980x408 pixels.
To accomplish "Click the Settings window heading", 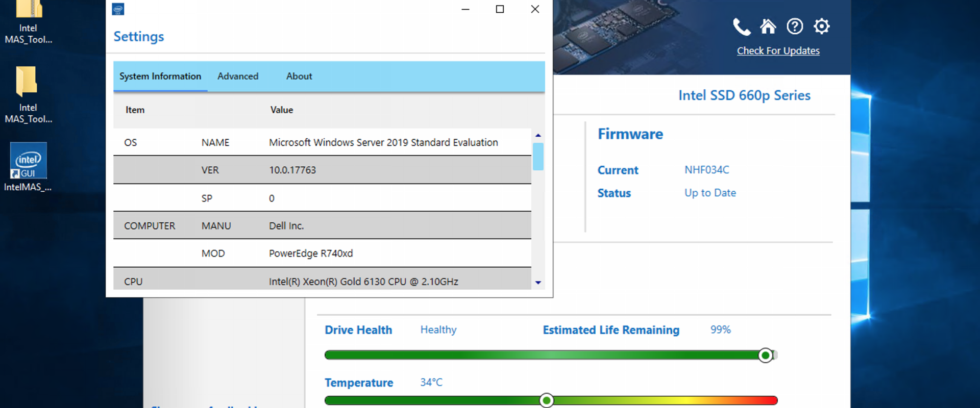I will pyautogui.click(x=139, y=37).
